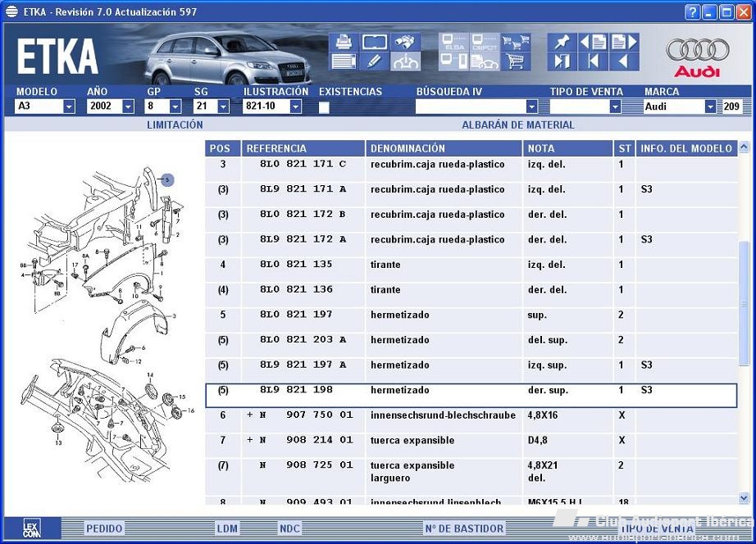Select row 8L0 821 172 B
756x544 pixels.
click(471, 220)
